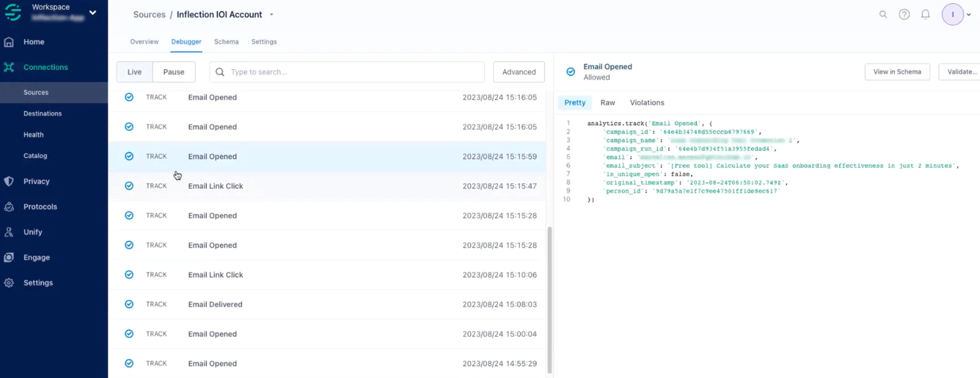Click the 'campaign_id' line in the code
Viewport: 980px width, 378px height.
pyautogui.click(x=682, y=132)
